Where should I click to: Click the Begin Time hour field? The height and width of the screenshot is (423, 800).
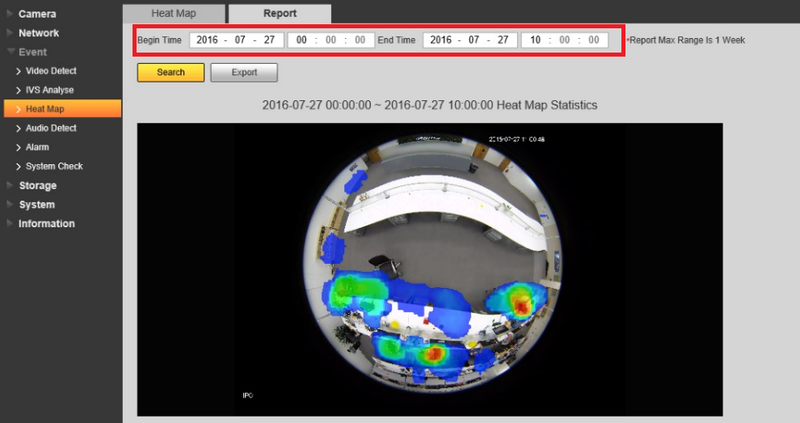click(302, 40)
